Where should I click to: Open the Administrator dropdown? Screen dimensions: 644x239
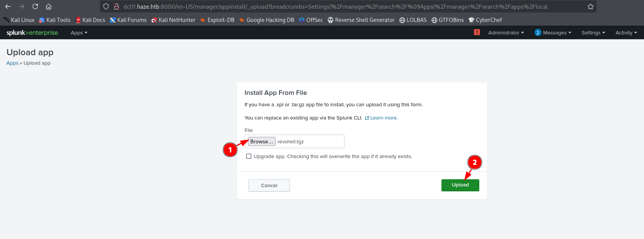click(x=506, y=33)
